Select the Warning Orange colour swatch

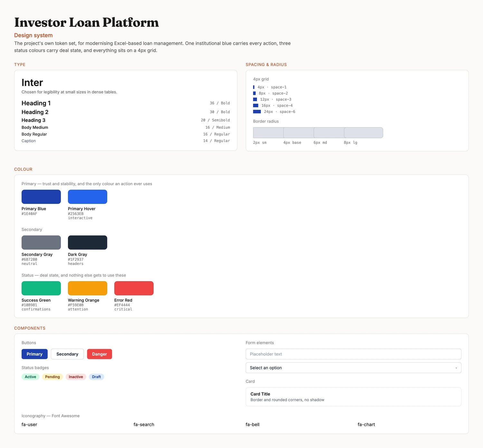(x=88, y=288)
